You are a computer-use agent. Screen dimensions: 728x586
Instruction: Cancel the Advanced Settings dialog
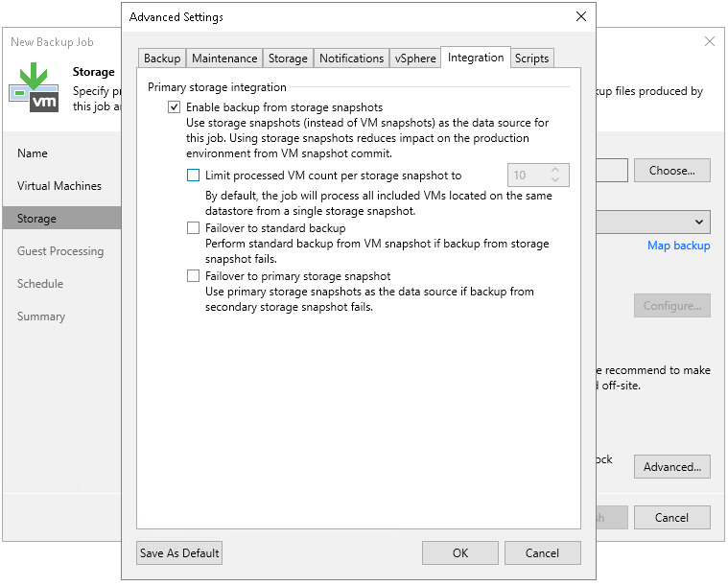542,553
